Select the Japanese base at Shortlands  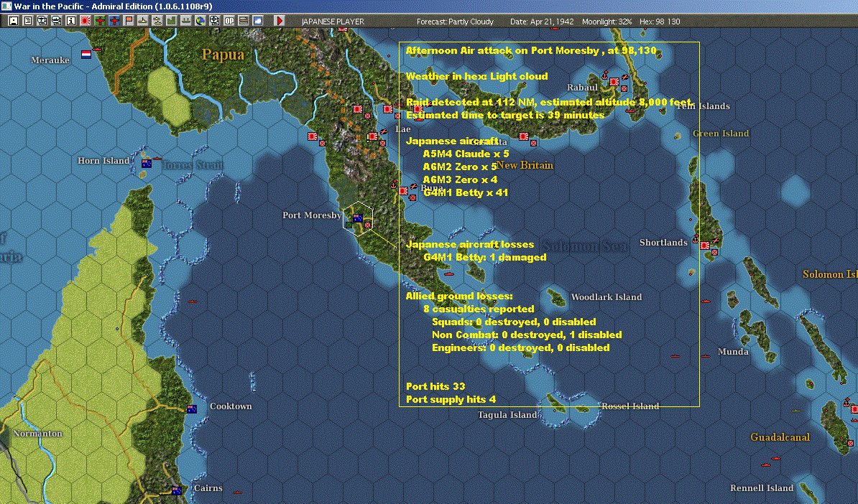point(706,246)
